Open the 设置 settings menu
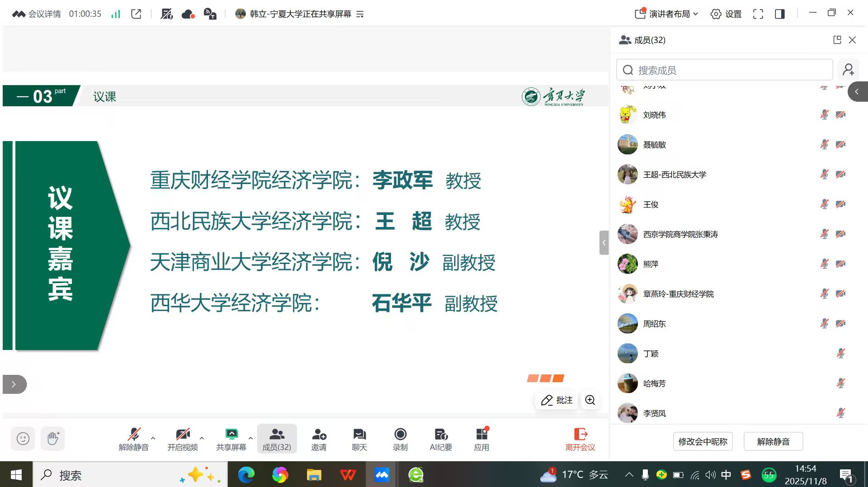 point(726,14)
